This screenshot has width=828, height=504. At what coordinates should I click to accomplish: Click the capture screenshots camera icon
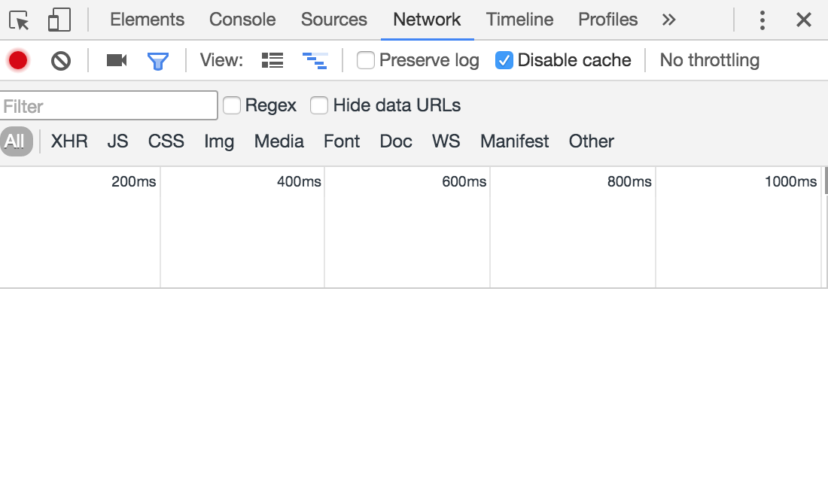pyautogui.click(x=117, y=60)
